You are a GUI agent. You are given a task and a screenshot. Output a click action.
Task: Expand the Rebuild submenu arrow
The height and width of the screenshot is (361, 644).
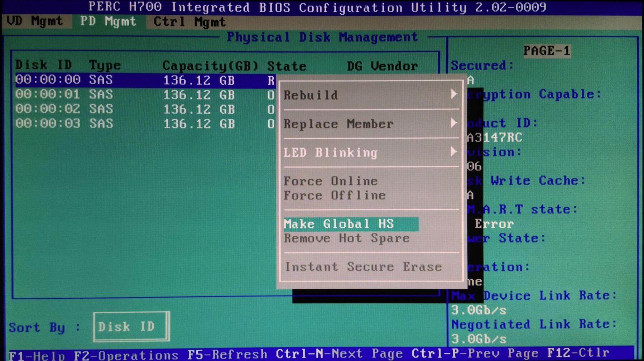click(x=453, y=94)
